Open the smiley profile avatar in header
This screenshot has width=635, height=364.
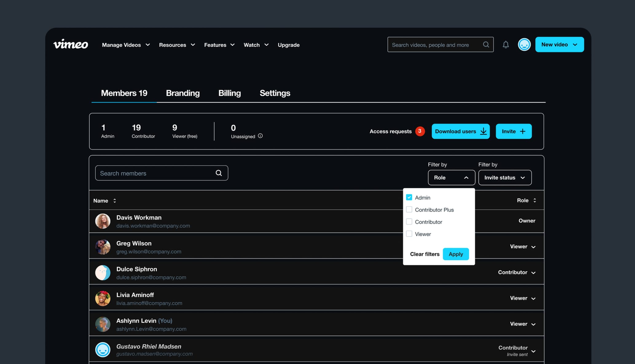point(524,45)
